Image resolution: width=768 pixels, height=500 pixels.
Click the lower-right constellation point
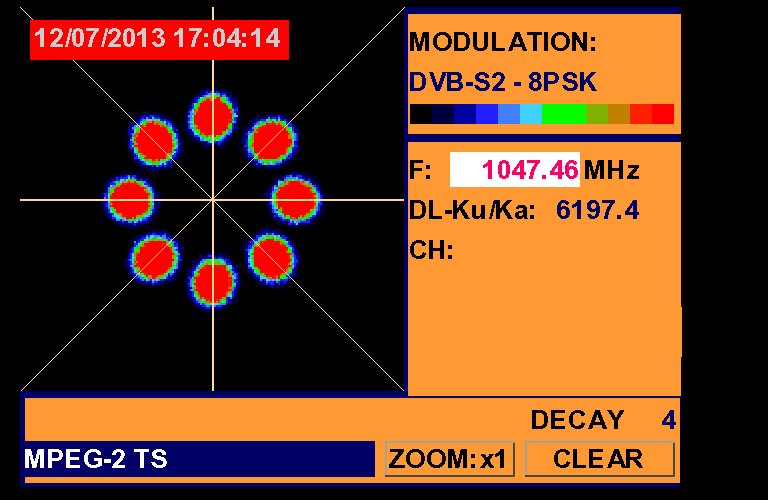[271, 258]
